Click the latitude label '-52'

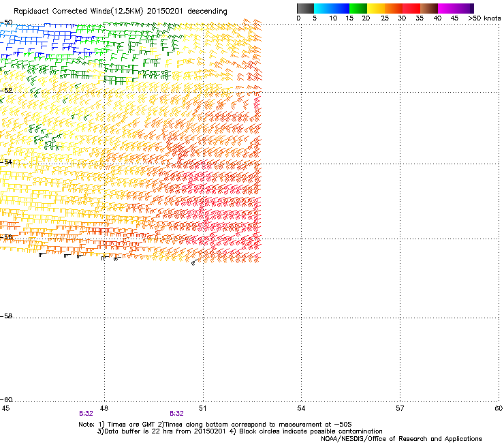pos(6,91)
